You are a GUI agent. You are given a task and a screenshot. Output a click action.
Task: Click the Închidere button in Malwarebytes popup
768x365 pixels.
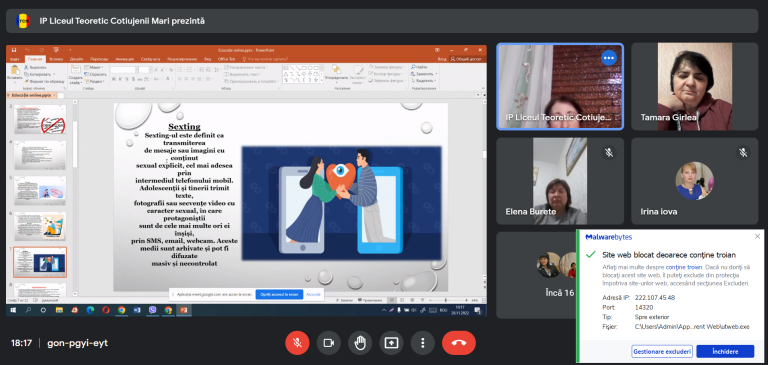tap(725, 351)
